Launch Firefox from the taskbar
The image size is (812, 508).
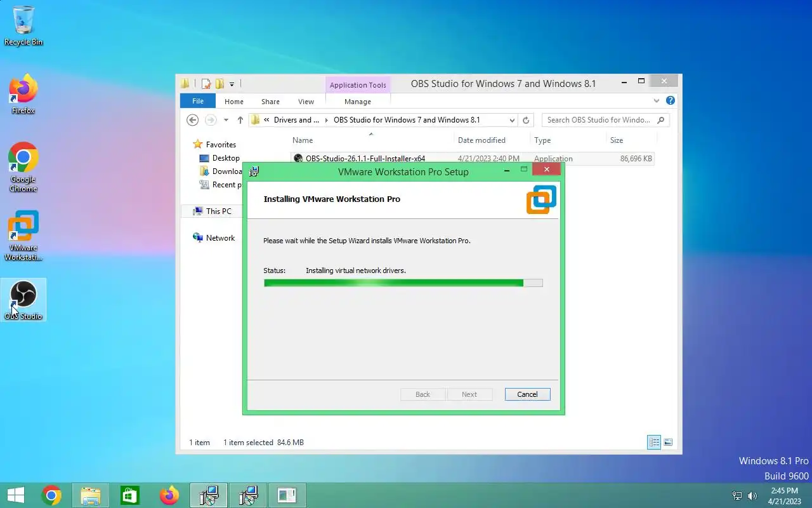[x=169, y=495]
